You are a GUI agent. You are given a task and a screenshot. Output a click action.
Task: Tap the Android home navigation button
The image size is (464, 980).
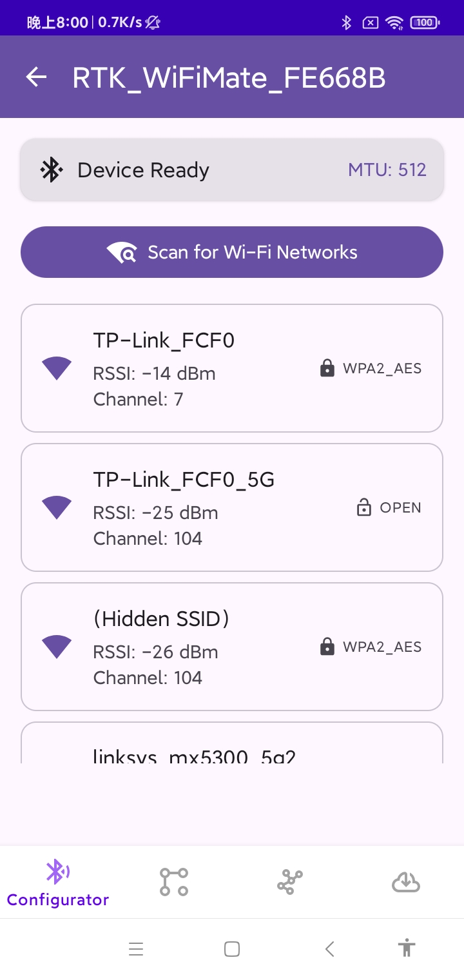(232, 949)
